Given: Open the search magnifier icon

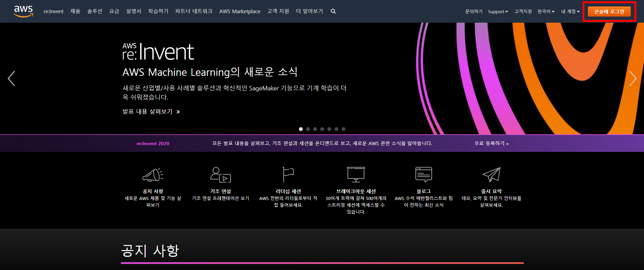Looking at the screenshot, I should [333, 11].
